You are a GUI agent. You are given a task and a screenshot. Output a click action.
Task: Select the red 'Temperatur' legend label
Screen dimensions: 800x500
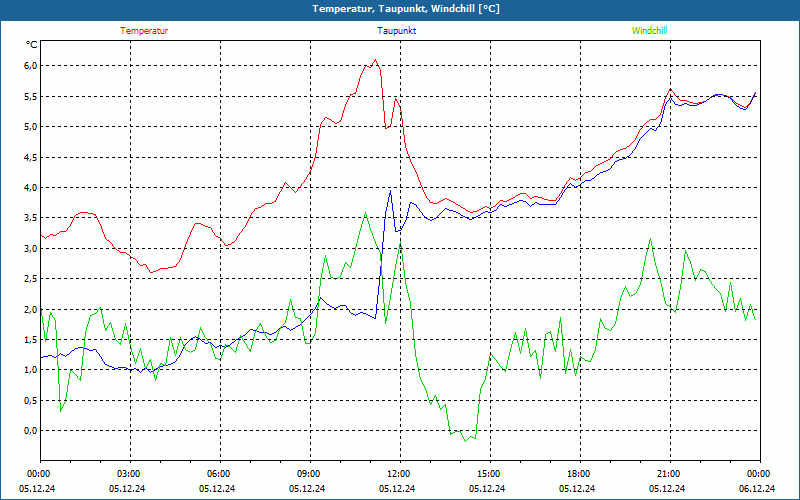[144, 31]
